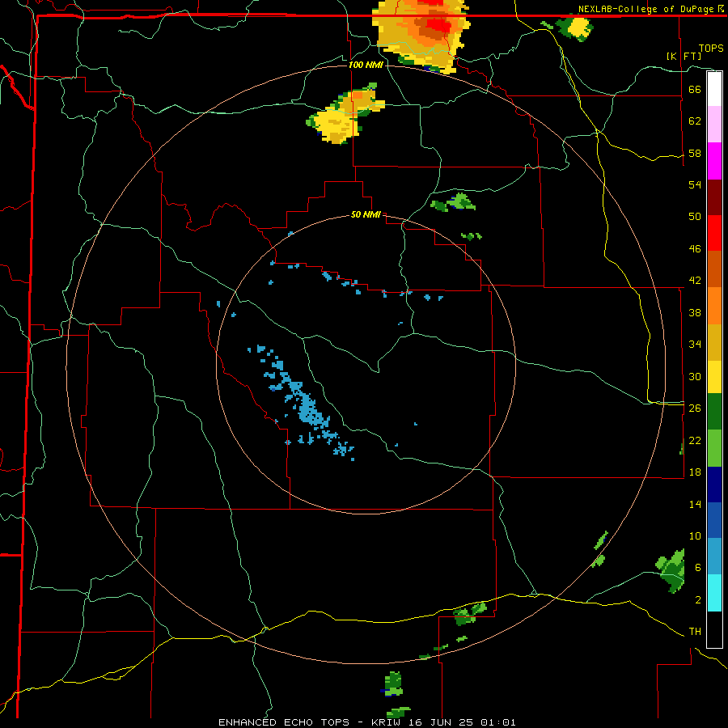The height and width of the screenshot is (728, 728).
Task: Click the light green legend swatch
Action: pos(714,448)
